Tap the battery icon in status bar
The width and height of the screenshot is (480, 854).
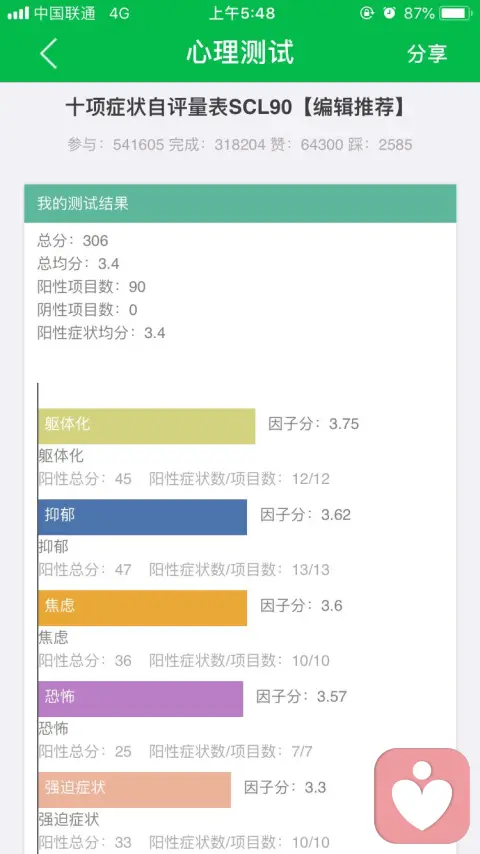click(x=455, y=13)
